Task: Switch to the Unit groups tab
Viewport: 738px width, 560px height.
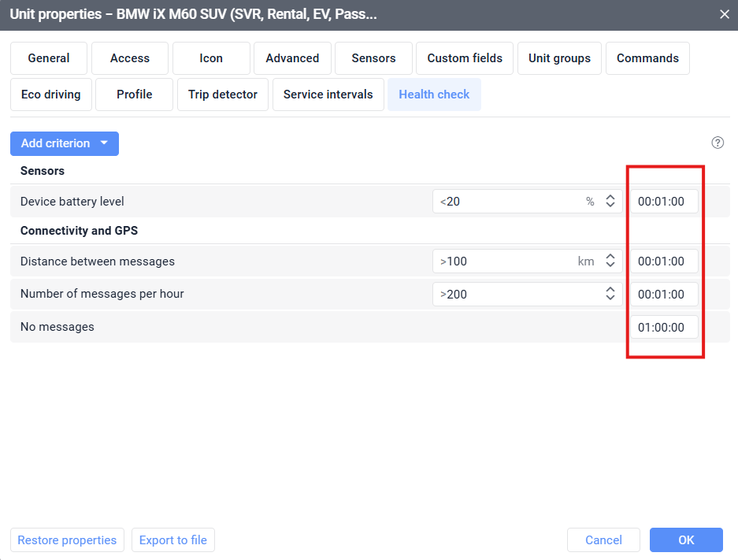Action: (x=559, y=58)
